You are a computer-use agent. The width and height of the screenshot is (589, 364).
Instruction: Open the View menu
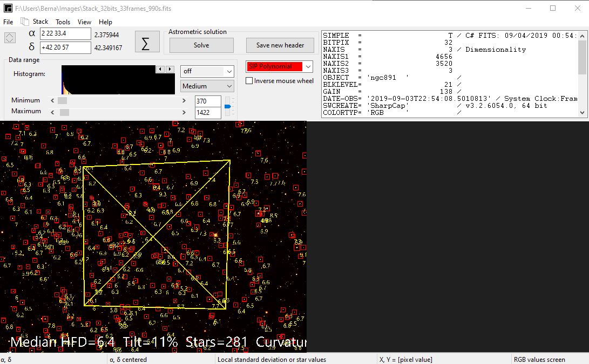[x=84, y=22]
